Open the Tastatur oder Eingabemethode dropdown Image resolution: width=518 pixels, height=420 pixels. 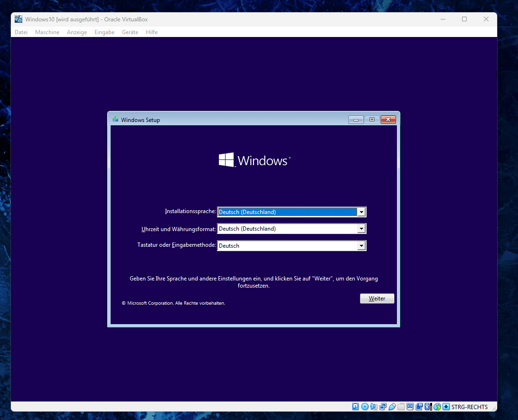pos(362,245)
